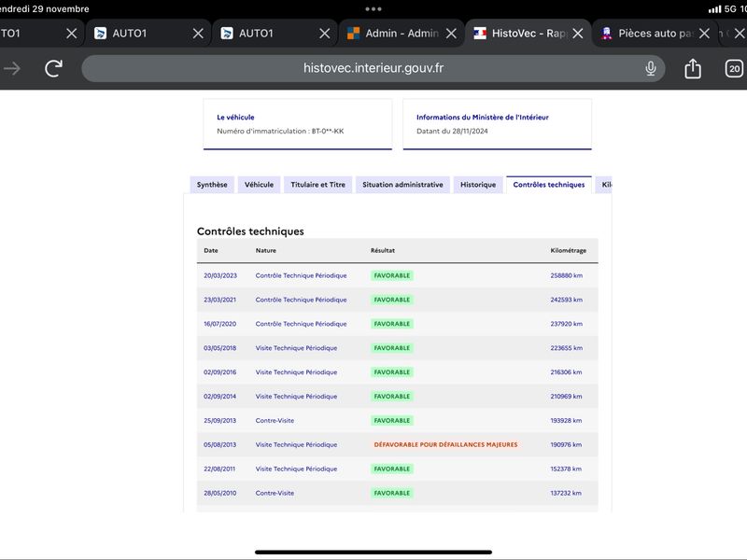The height and width of the screenshot is (560, 747).
Task: Reload the page with the refresh icon
Action: [53, 68]
